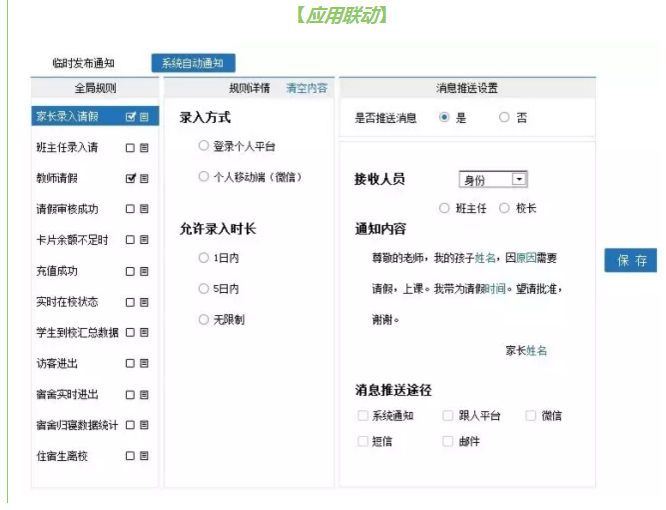
Task: Select 登录个人平台 entry method
Action: click(204, 145)
